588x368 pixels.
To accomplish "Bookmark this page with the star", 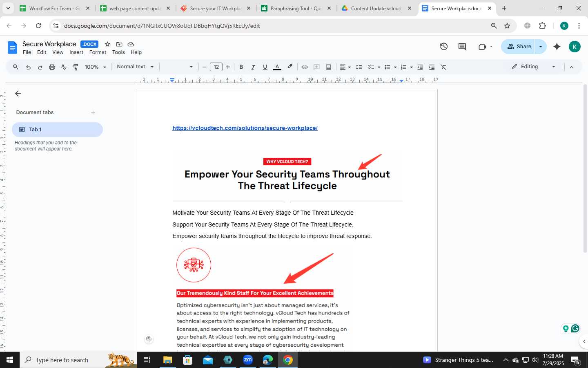I will click(507, 26).
